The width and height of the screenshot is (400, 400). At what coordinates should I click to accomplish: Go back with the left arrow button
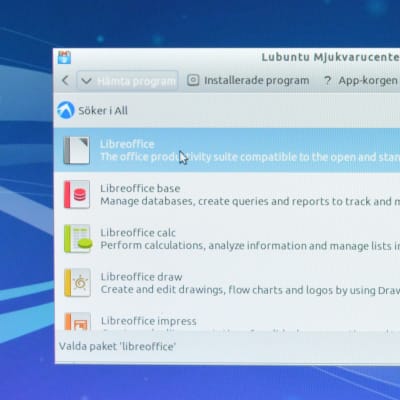click(x=65, y=80)
